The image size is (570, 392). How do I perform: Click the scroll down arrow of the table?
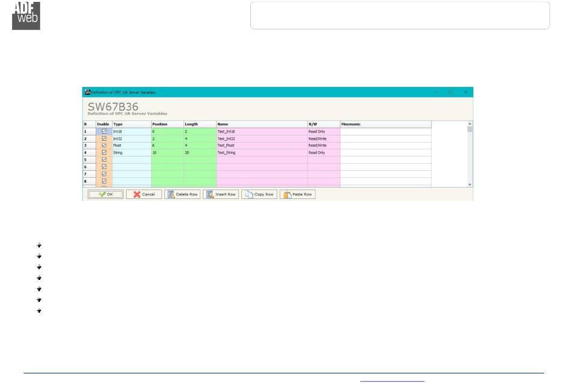(x=470, y=185)
